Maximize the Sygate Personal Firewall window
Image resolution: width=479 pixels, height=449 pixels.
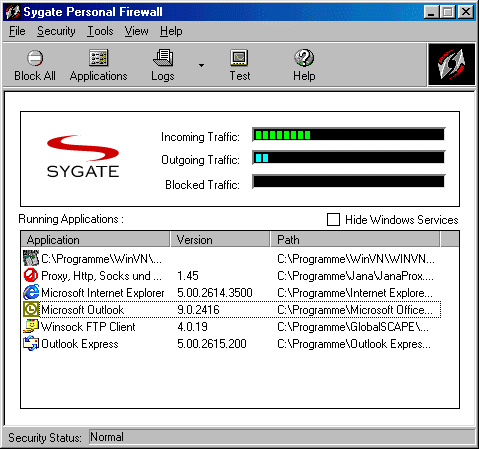tap(447, 12)
